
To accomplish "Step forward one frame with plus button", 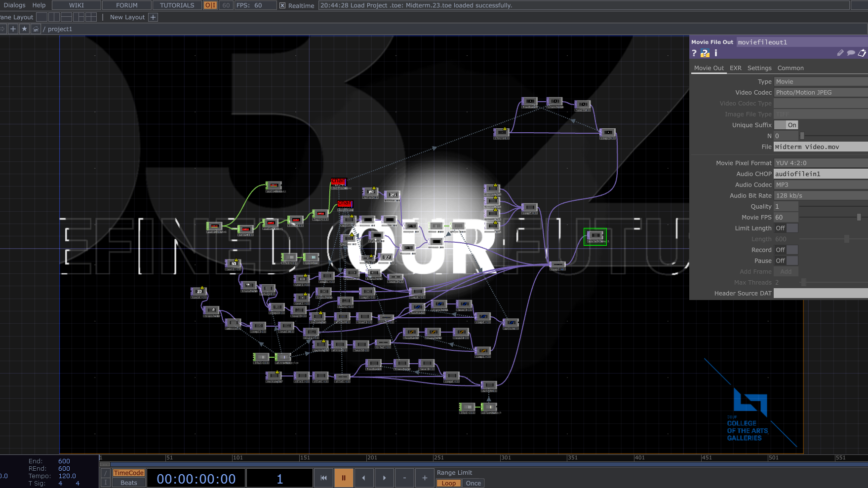I will tap(425, 478).
